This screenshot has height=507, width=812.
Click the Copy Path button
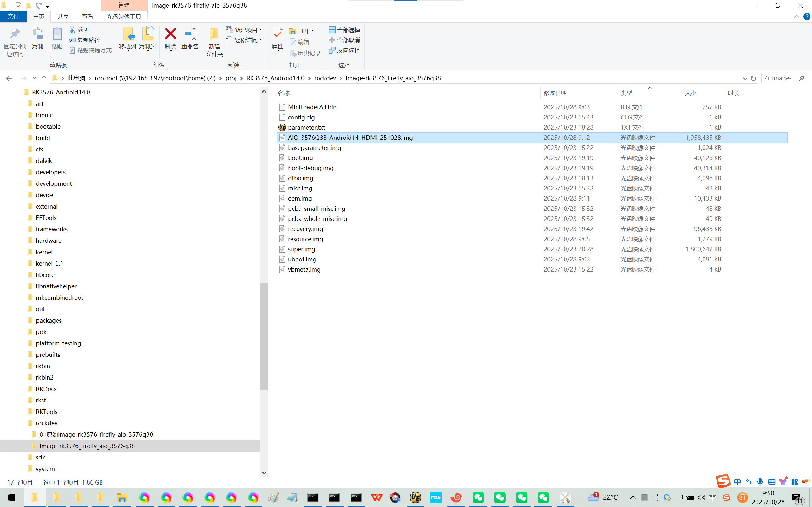tap(85, 40)
